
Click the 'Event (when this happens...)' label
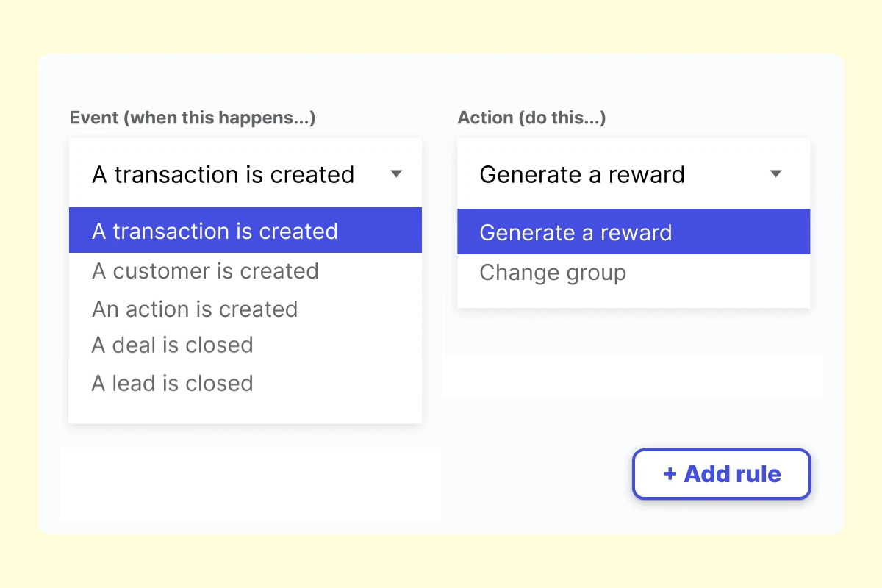pos(193,118)
